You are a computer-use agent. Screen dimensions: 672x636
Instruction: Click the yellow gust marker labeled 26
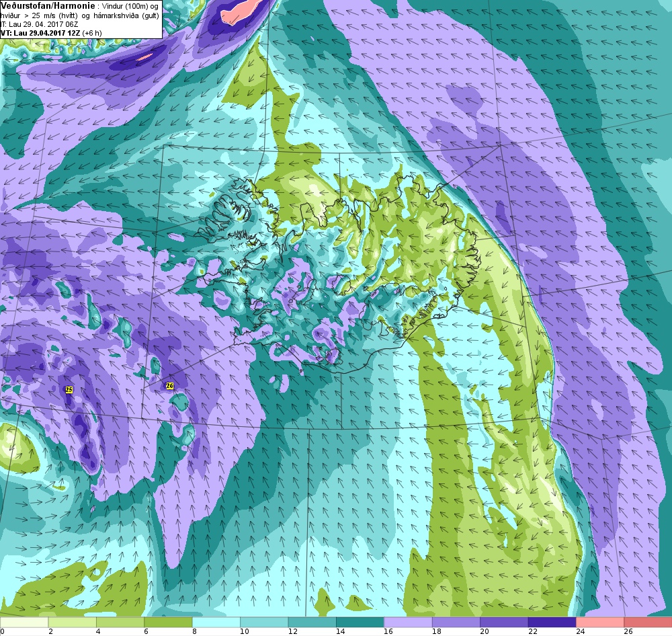(x=170, y=386)
